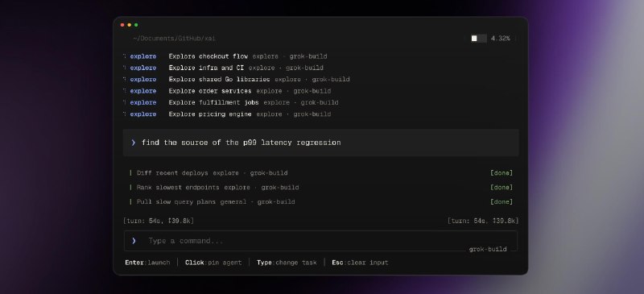Click the context usage bar next to 4.32%
644x294 pixels.
tap(479, 38)
